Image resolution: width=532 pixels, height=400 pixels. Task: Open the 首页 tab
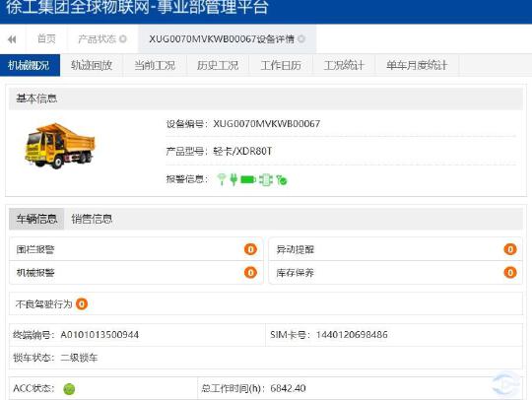pyautogui.click(x=46, y=39)
